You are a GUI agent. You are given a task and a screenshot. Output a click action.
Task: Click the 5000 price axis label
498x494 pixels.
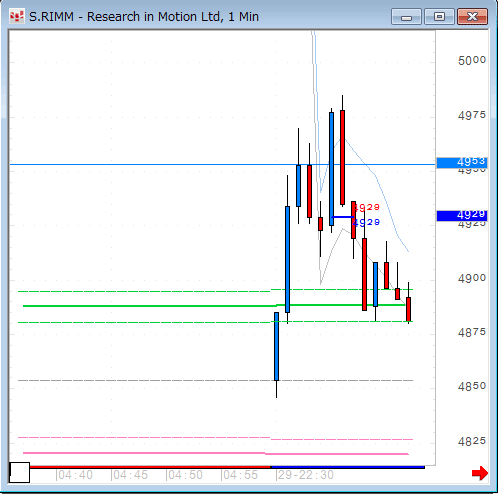tap(472, 61)
